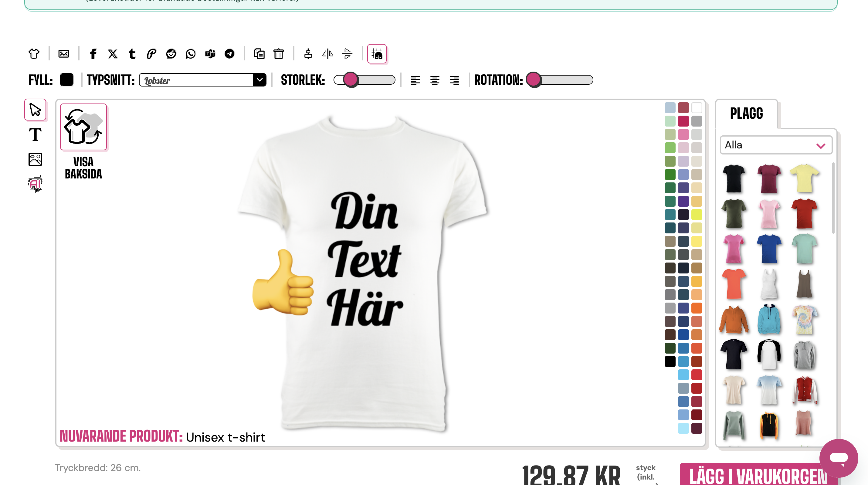Open the Fyll black color picker
This screenshot has height=485, width=868.
66,80
